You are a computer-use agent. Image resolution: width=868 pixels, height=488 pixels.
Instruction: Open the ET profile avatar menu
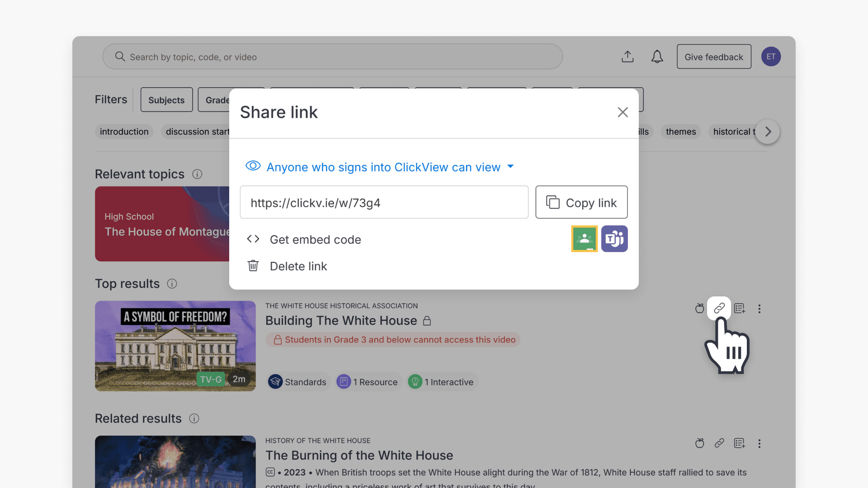click(x=771, y=56)
